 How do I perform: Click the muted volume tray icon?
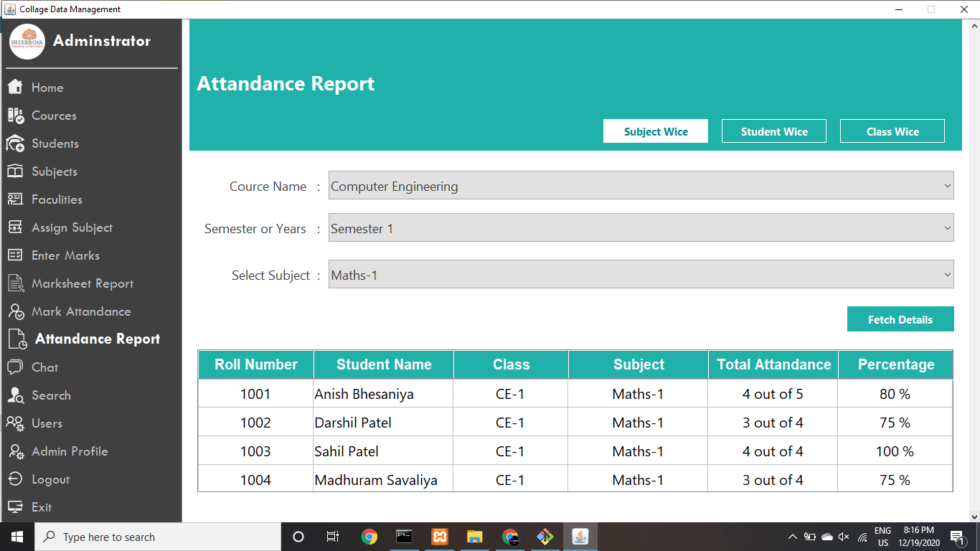(x=844, y=537)
